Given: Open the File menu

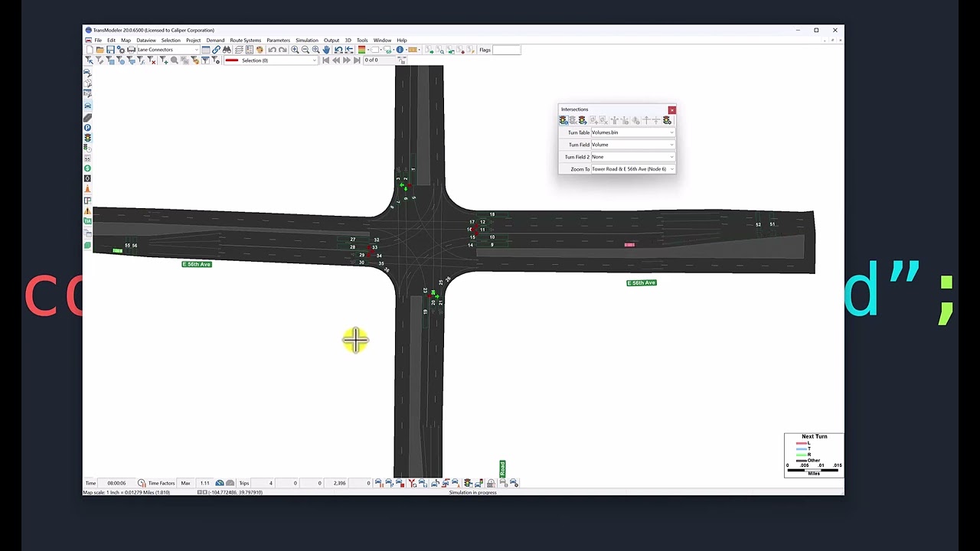Looking at the screenshot, I should pos(98,40).
